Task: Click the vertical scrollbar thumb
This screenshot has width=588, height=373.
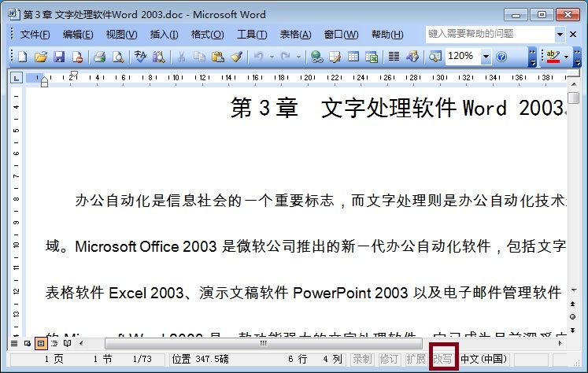Action: click(x=574, y=98)
